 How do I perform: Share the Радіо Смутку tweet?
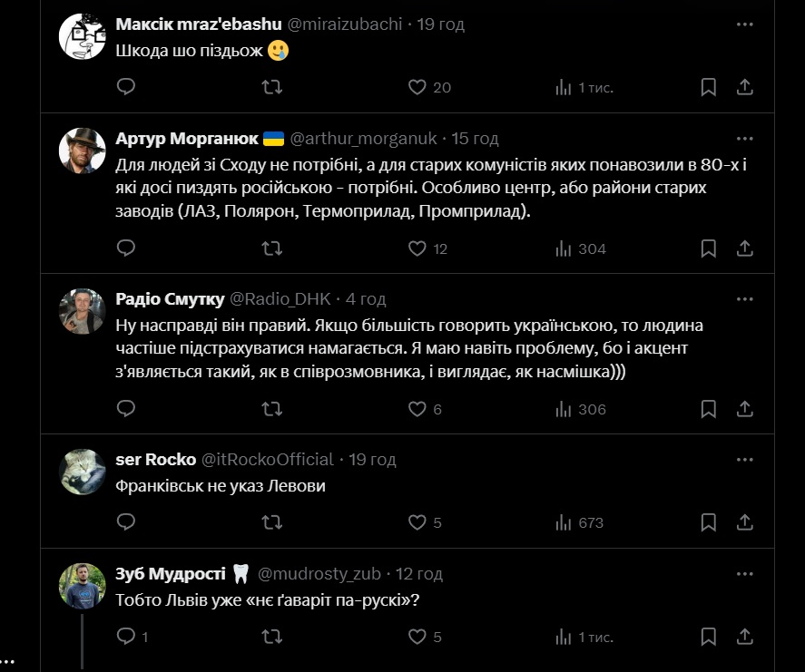[744, 410]
